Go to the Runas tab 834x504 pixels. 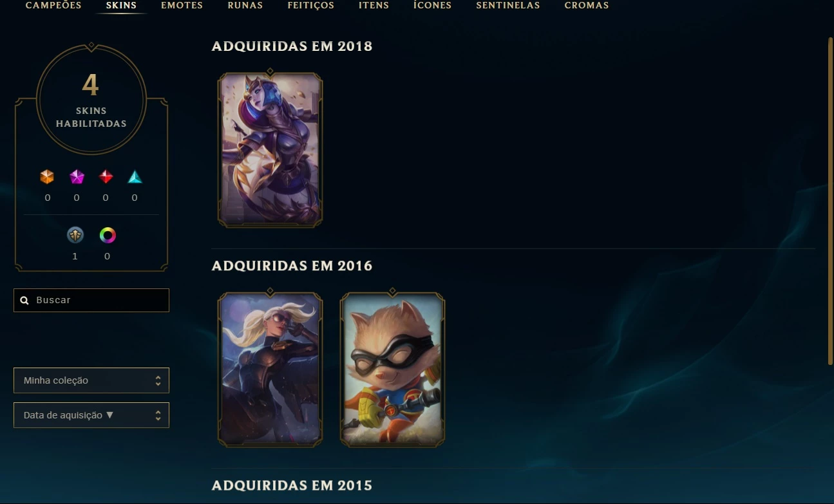pyautogui.click(x=245, y=5)
